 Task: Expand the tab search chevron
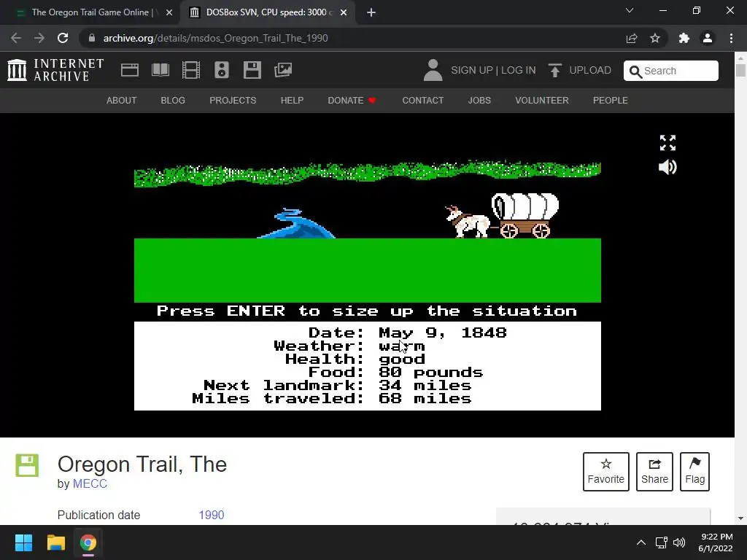pyautogui.click(x=630, y=10)
